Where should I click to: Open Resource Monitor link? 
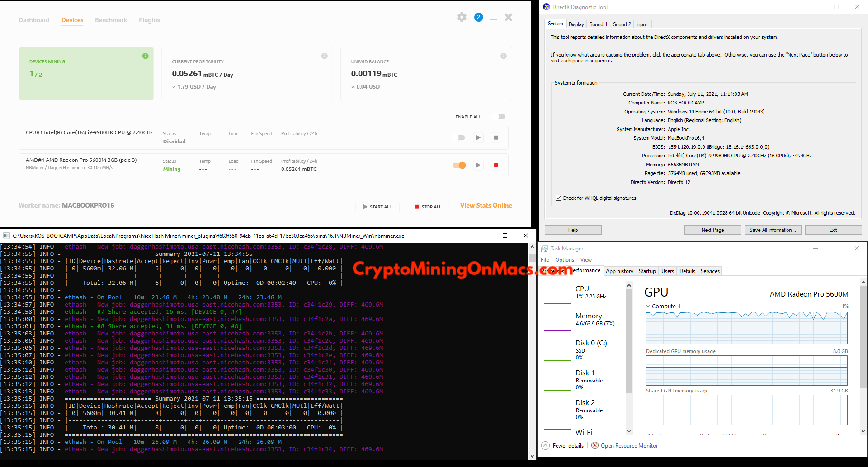(x=629, y=446)
